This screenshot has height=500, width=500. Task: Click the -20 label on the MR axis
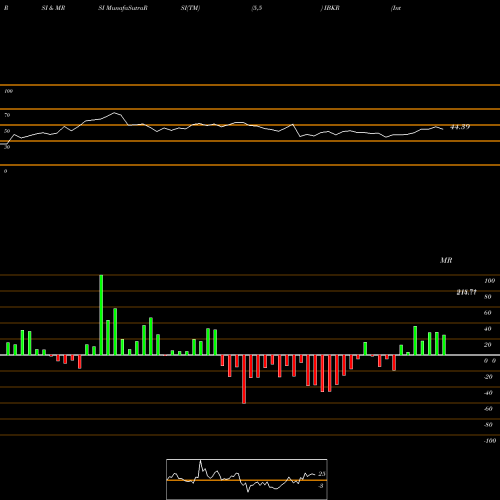488,377
